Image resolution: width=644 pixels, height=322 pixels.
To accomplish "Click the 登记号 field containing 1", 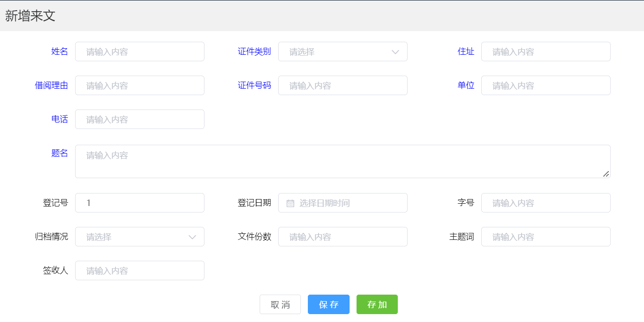I will pos(140,203).
